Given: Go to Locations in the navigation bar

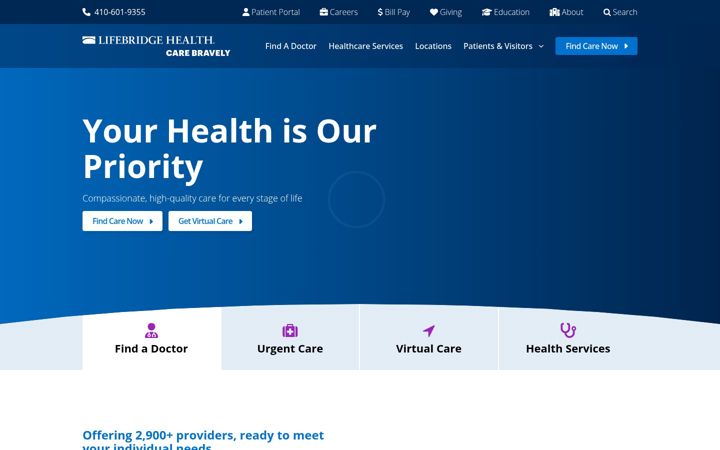Looking at the screenshot, I should point(433,46).
